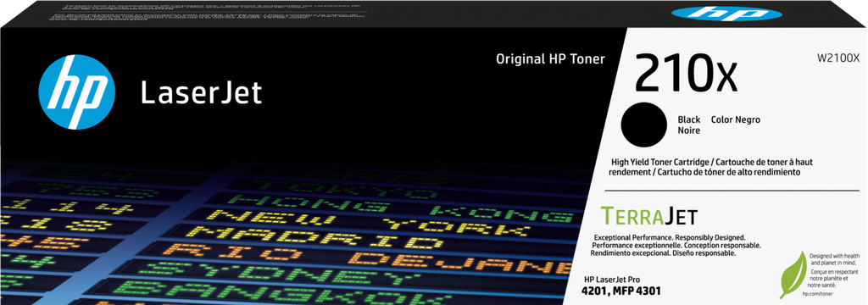Click the Original HP Toner label

click(x=550, y=58)
